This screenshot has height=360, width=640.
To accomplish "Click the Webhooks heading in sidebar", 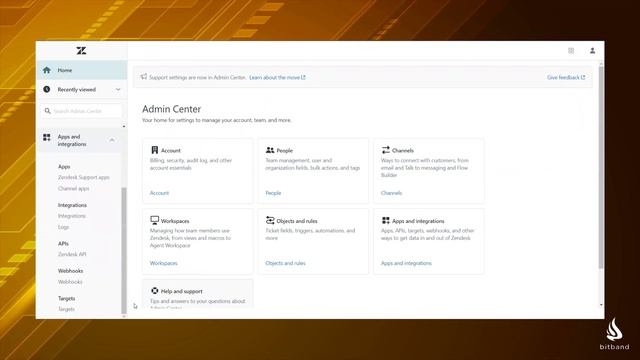I will 71,271.
